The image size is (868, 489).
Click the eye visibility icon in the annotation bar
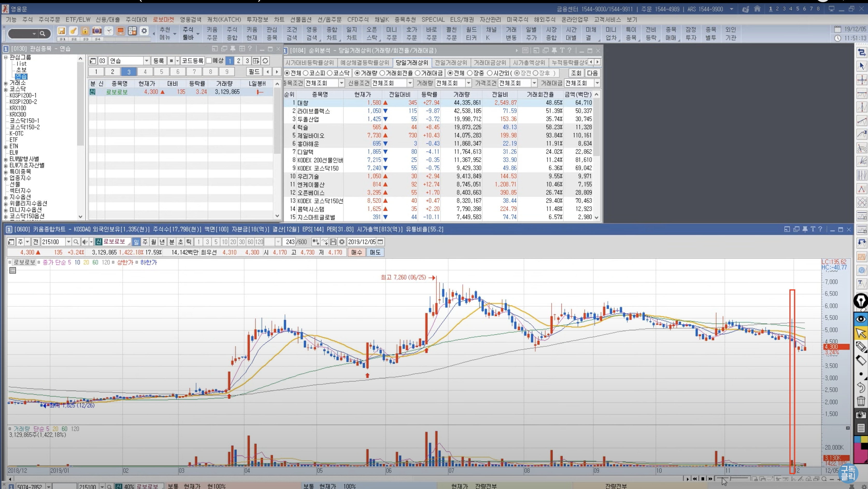861,319
